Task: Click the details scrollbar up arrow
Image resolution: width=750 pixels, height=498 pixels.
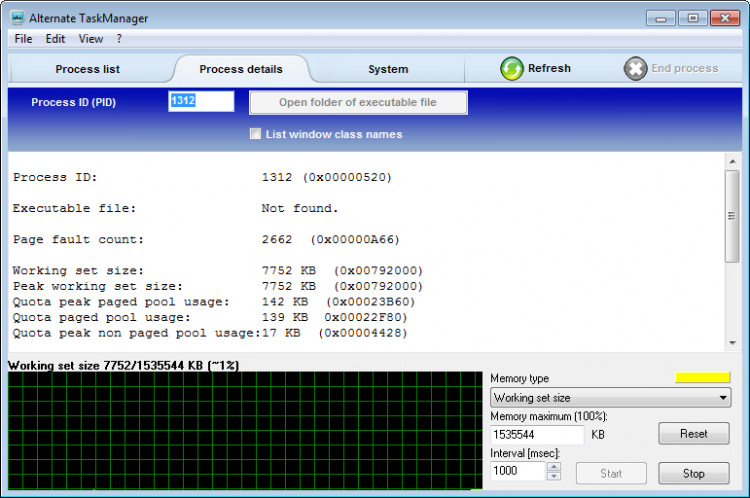Action: coord(732,162)
